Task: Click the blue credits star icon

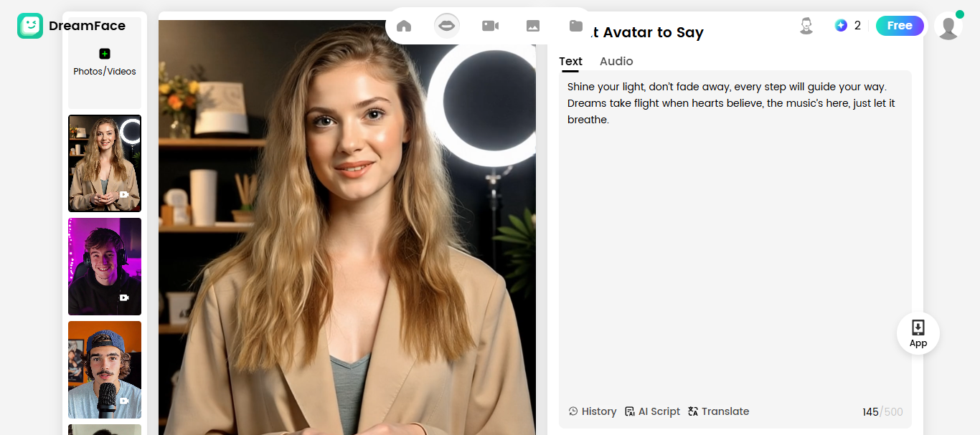Action: tap(841, 26)
